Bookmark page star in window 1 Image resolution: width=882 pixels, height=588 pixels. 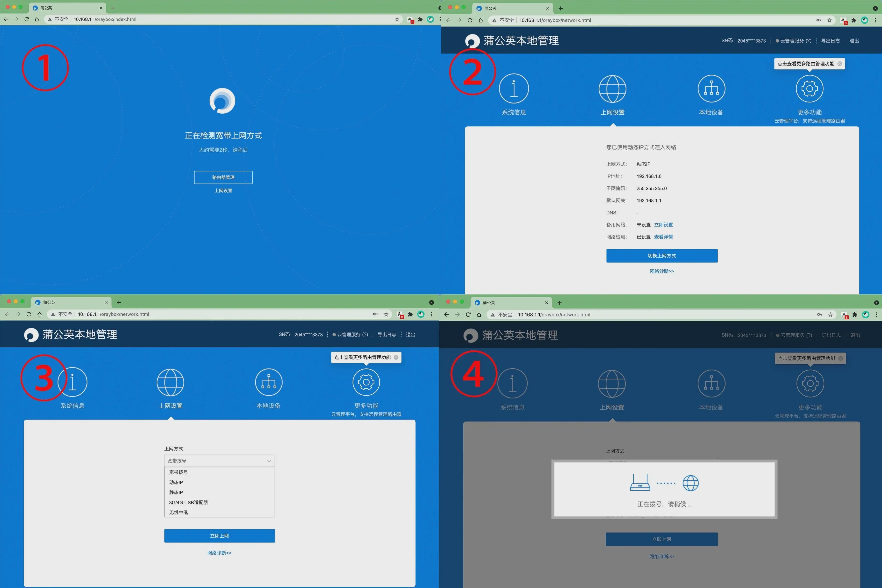coord(397,19)
